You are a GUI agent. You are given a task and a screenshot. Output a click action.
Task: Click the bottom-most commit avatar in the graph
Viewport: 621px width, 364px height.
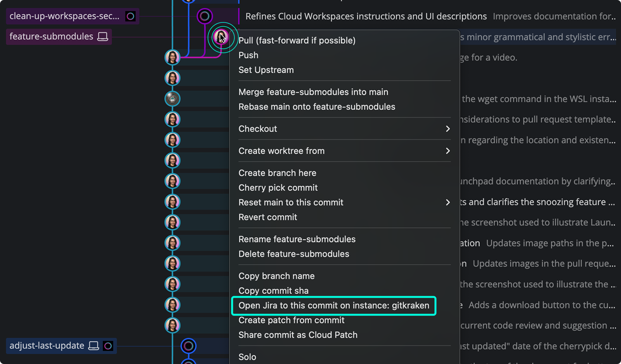pyautogui.click(x=172, y=325)
